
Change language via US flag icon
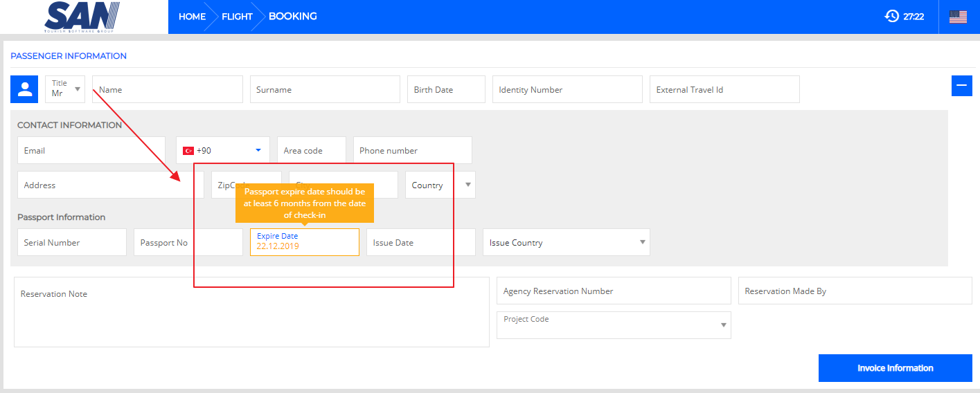[x=958, y=17]
